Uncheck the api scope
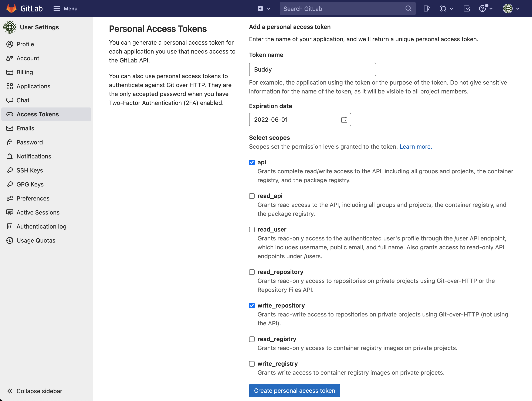 point(252,162)
